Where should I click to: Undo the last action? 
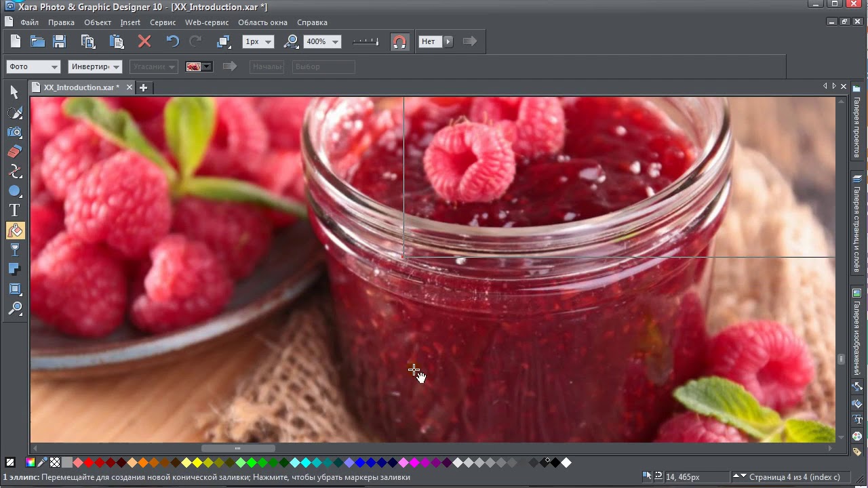click(173, 41)
